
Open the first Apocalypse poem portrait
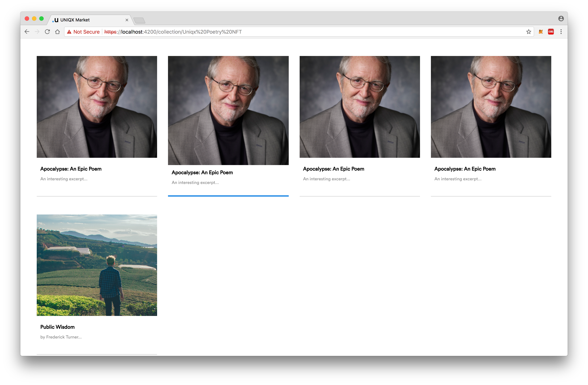97,107
